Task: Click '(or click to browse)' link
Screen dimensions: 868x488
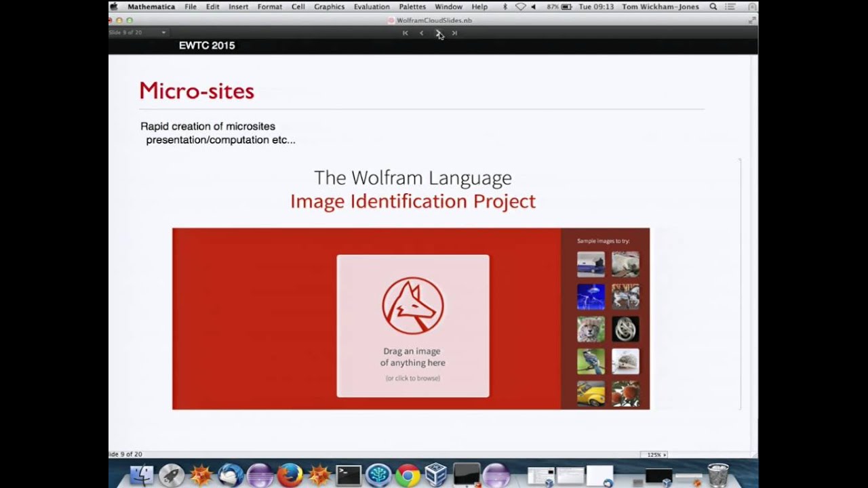Action: tap(413, 378)
